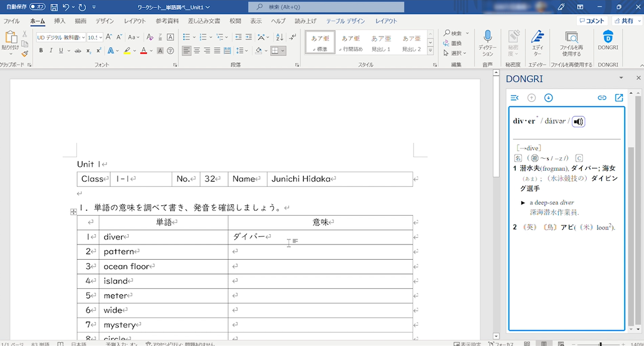Screen dimensions: 644x346
Task: Copy link icon in DONGRI pane
Action: pyautogui.click(x=601, y=98)
